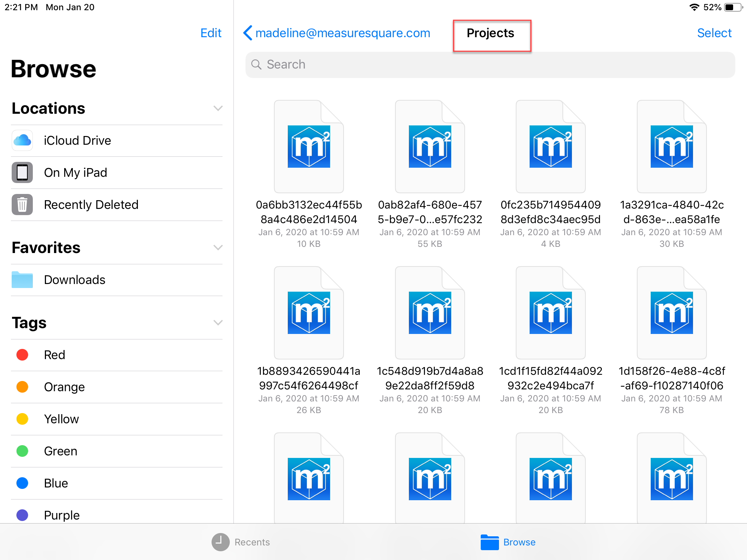747x560 pixels.
Task: Select the Green tag
Action: pyautogui.click(x=61, y=451)
